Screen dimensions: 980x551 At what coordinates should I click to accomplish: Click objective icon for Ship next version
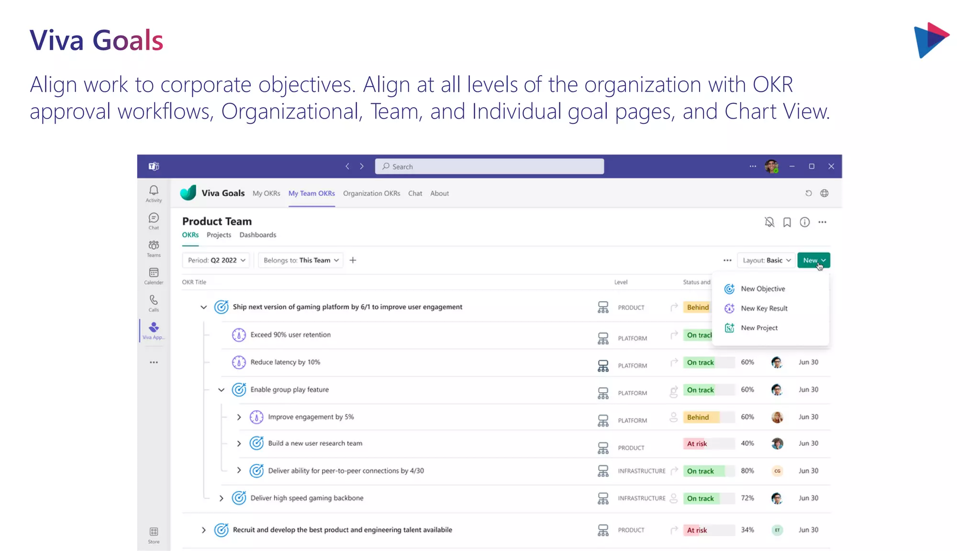[221, 307]
